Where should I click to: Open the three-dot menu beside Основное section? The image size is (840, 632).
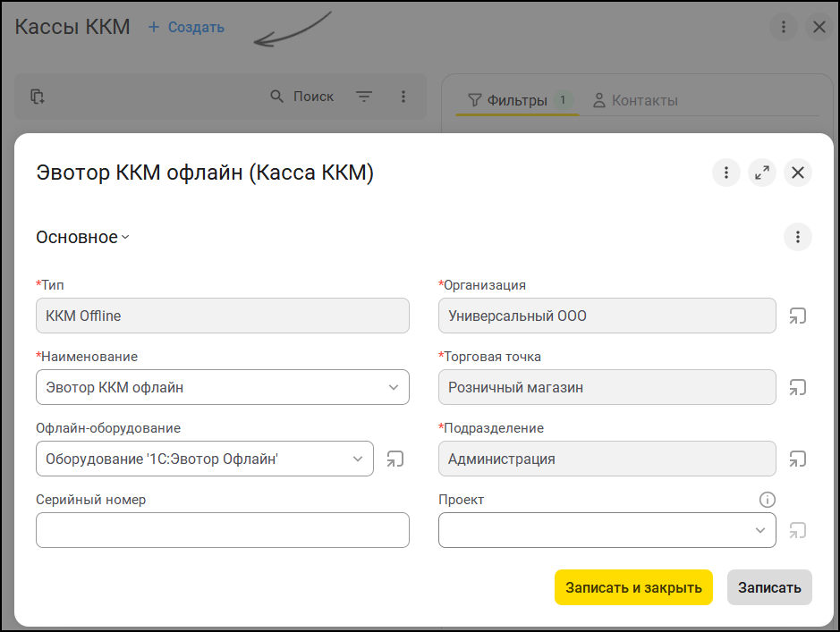click(x=798, y=237)
